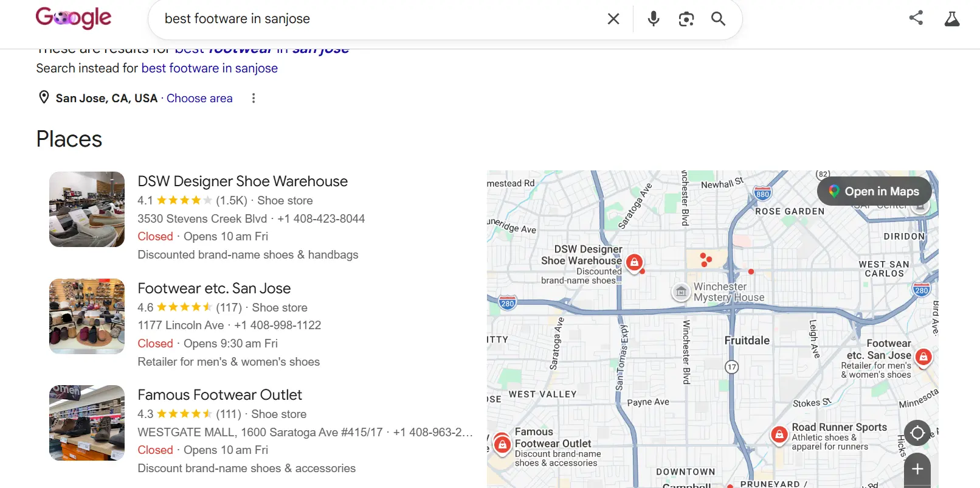Viewport: 980px width, 488px height.
Task: Click the Google logo
Action: [x=74, y=18]
